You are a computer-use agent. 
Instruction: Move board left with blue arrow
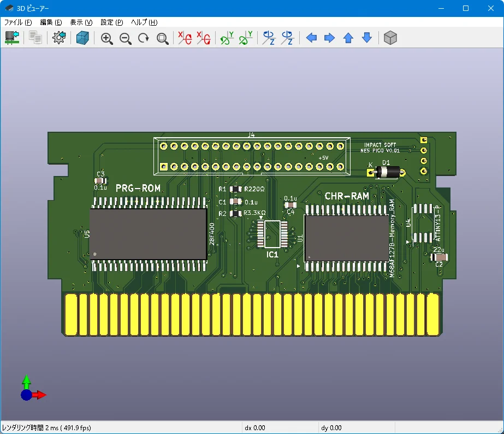[x=311, y=38]
